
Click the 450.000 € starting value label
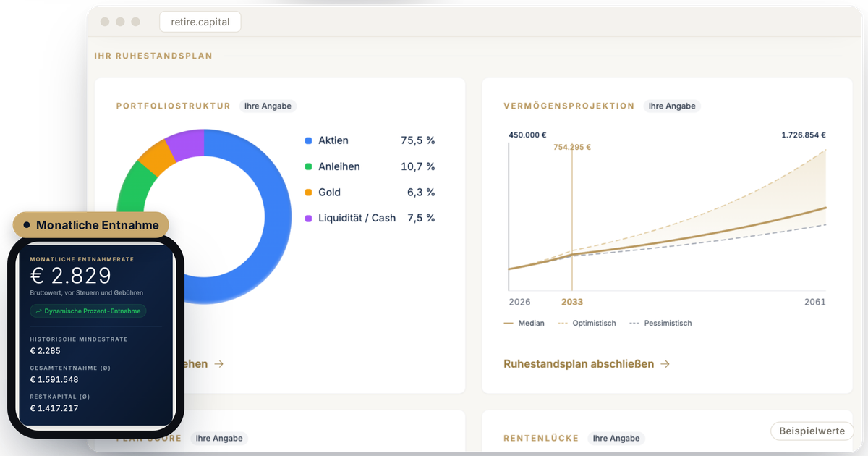527,135
